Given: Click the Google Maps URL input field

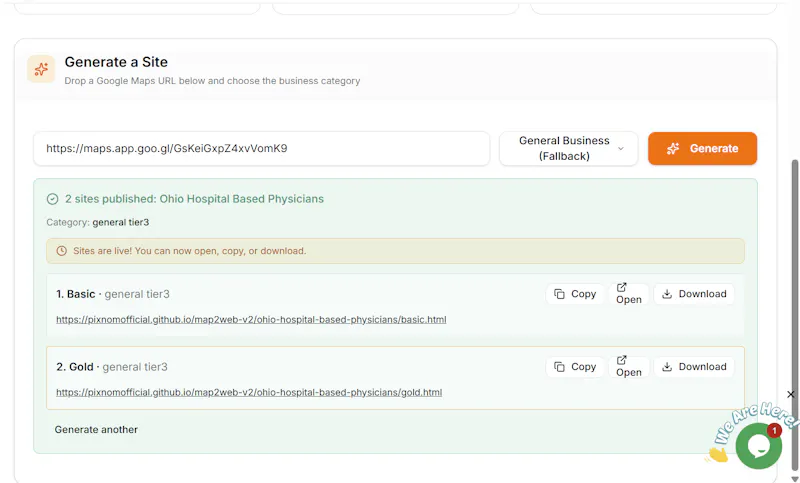Looking at the screenshot, I should pos(261,148).
